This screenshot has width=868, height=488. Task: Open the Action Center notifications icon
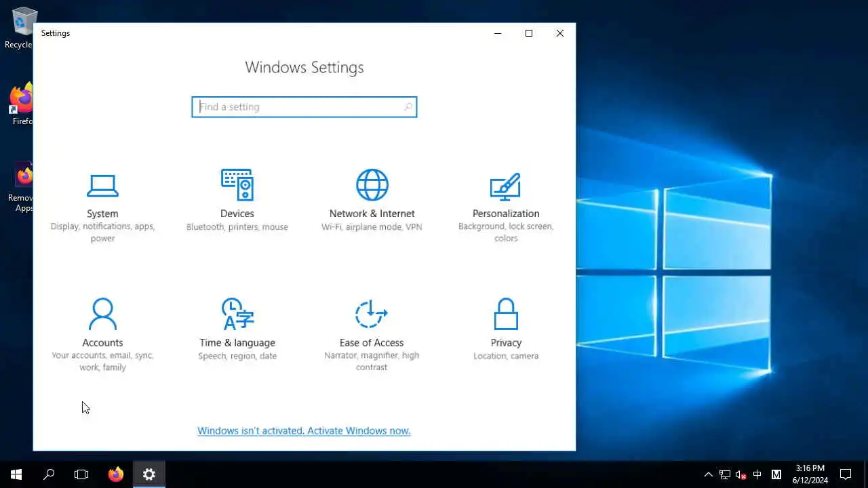pyautogui.click(x=846, y=474)
